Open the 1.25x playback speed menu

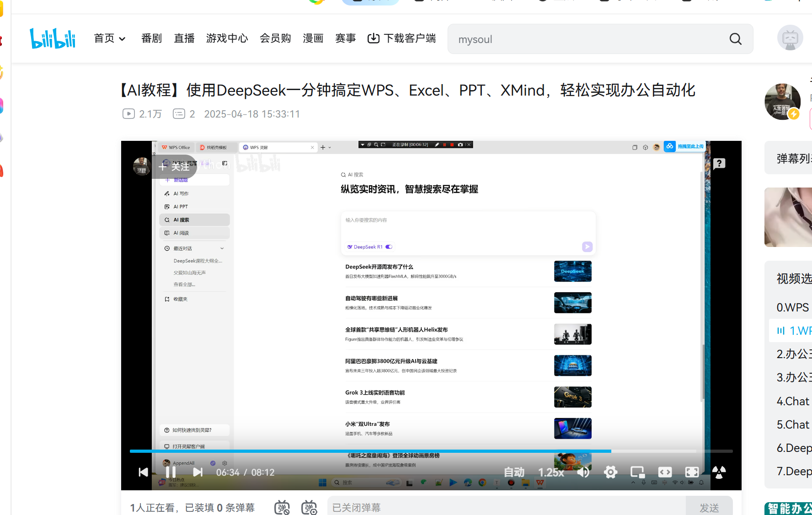550,472
